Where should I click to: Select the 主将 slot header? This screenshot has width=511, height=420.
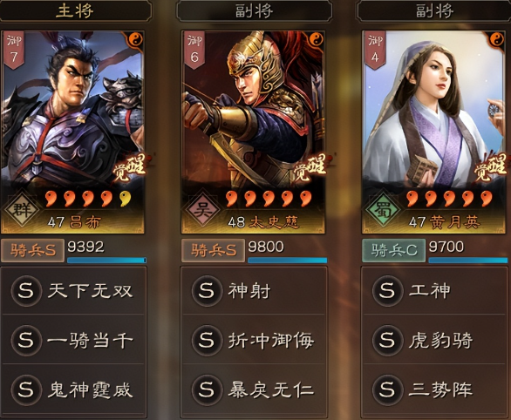(x=76, y=10)
